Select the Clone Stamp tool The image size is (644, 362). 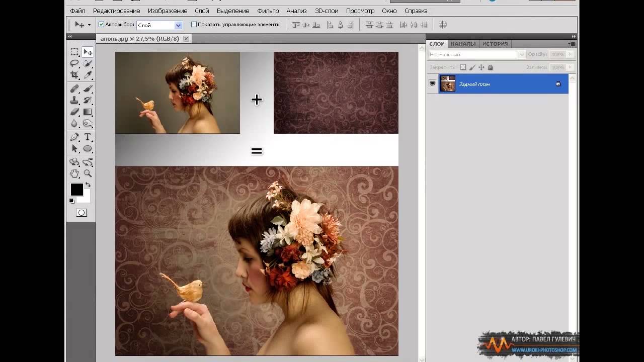pyautogui.click(x=74, y=100)
